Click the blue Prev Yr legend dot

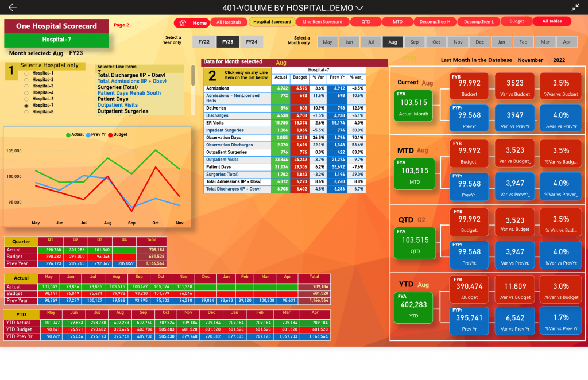tap(88, 134)
